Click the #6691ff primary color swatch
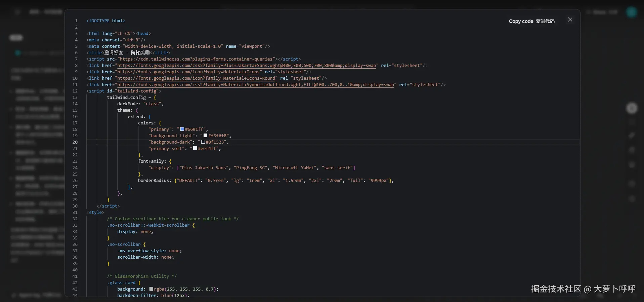Image resolution: width=644 pixels, height=302 pixels. pos(182,129)
